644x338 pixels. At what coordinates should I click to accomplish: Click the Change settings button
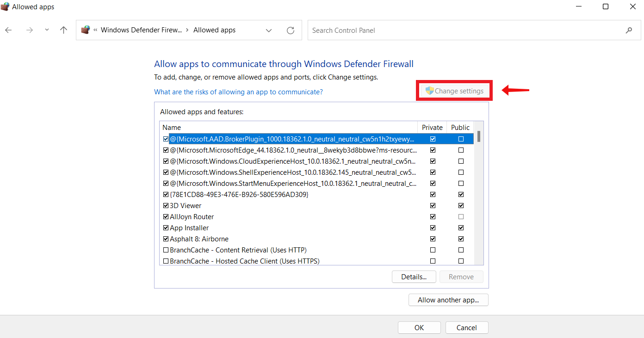pyautogui.click(x=455, y=91)
